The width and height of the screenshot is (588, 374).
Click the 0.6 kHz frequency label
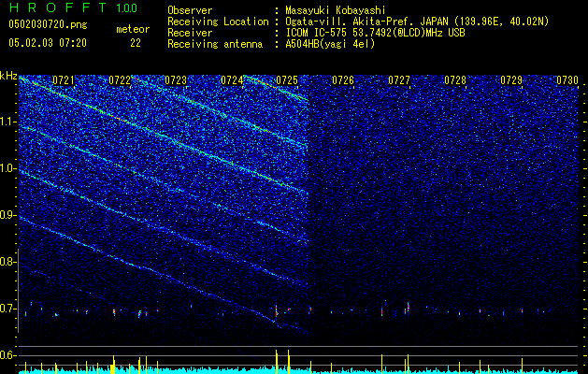click(x=7, y=355)
